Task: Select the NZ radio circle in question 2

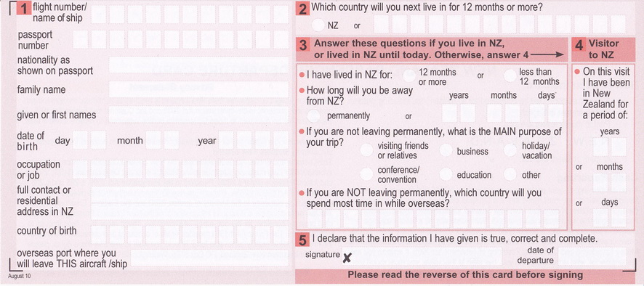Action: tap(318, 25)
